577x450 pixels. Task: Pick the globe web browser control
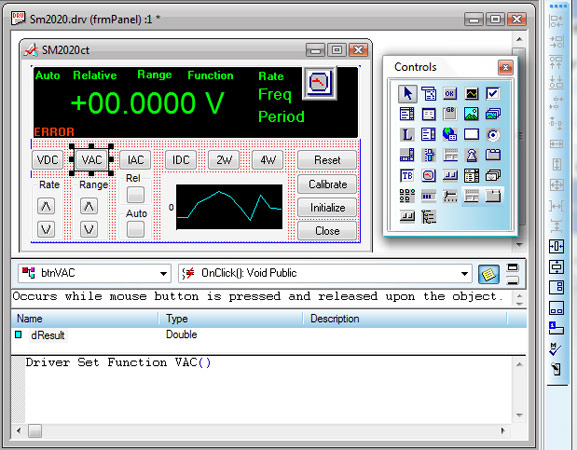coord(450,135)
